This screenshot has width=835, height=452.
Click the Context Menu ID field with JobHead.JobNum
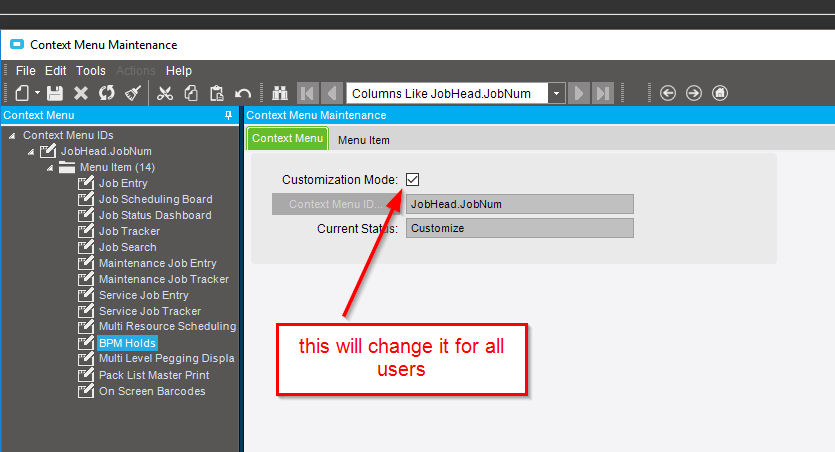coord(520,204)
